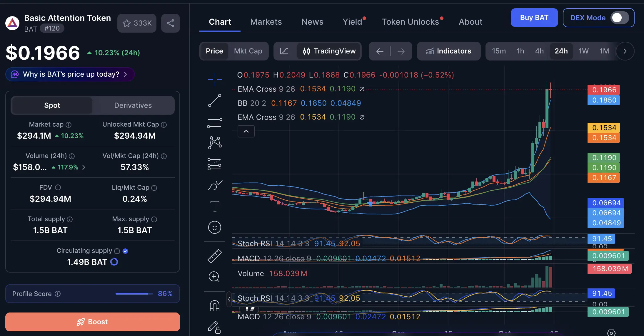Image resolution: width=644 pixels, height=336 pixels.
Task: Collapse the drawing toolbar side arrow
Action: click(x=229, y=299)
